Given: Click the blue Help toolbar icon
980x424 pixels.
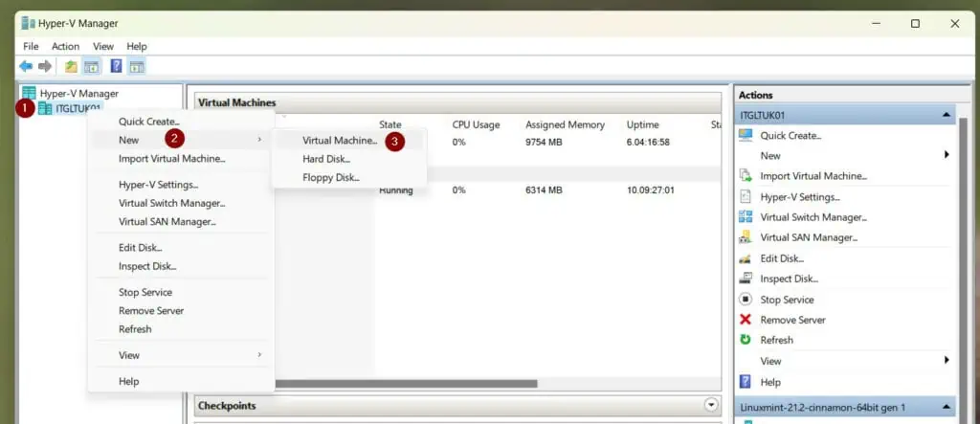Looking at the screenshot, I should click(x=116, y=66).
